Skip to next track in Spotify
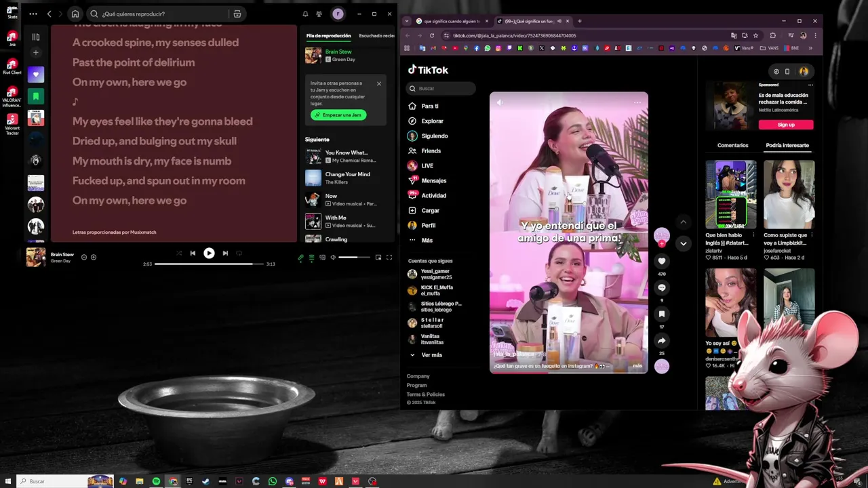 (225, 253)
